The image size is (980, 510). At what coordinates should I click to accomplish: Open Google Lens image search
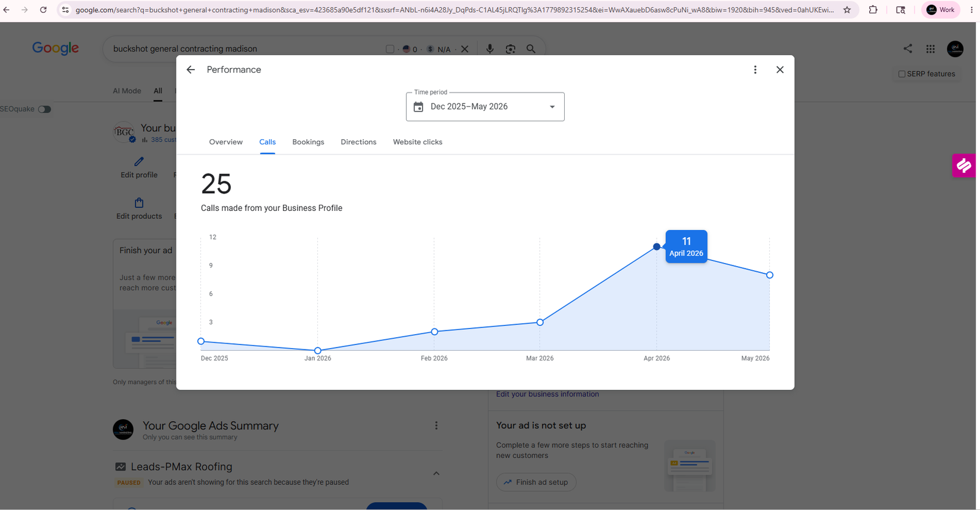pos(510,49)
